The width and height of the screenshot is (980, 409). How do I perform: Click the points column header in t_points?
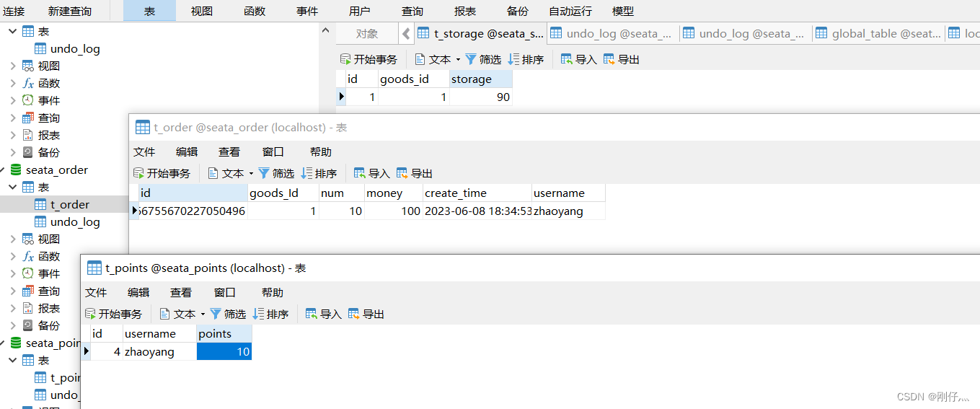coord(224,334)
